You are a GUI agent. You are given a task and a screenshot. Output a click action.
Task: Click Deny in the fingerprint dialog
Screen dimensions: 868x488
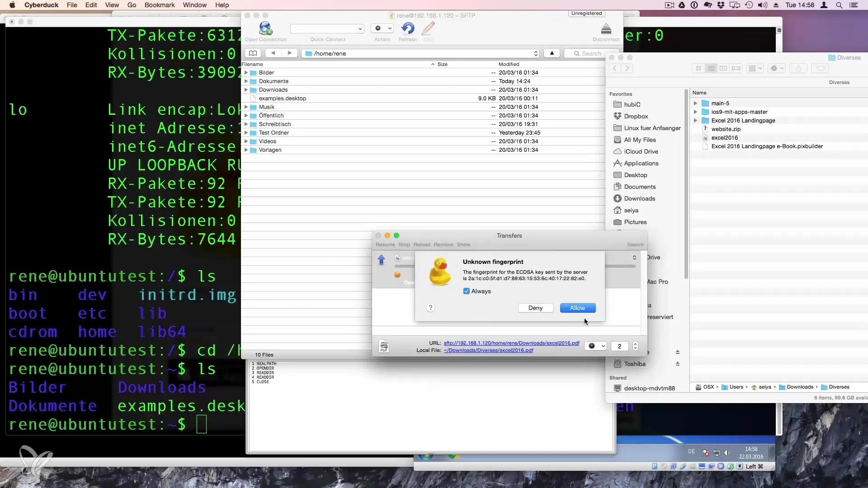[535, 308]
